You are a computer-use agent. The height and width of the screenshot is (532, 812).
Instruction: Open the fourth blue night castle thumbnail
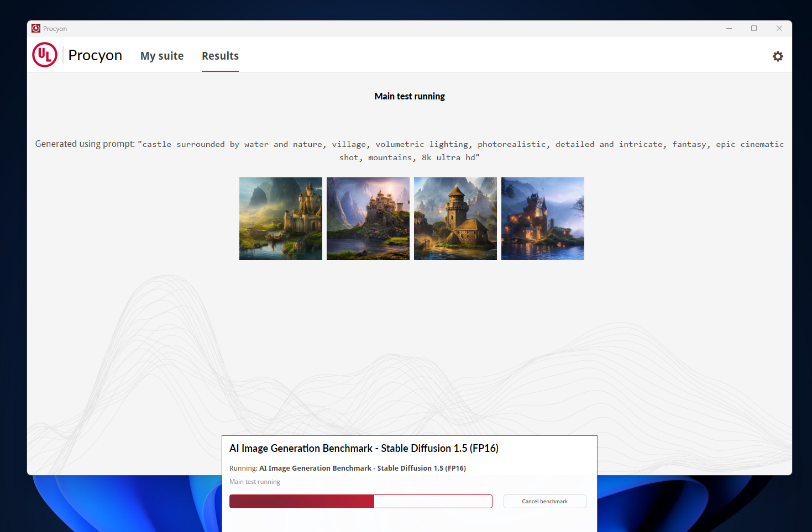(x=543, y=219)
